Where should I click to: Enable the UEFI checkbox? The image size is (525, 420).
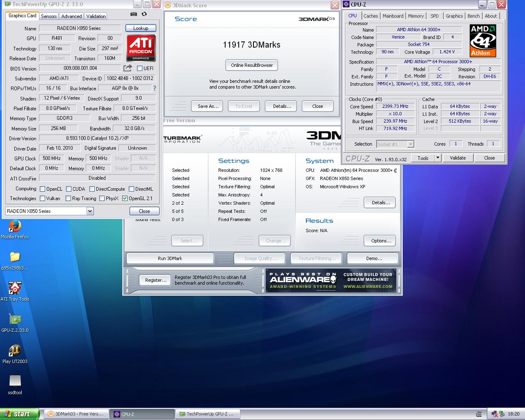click(x=139, y=68)
